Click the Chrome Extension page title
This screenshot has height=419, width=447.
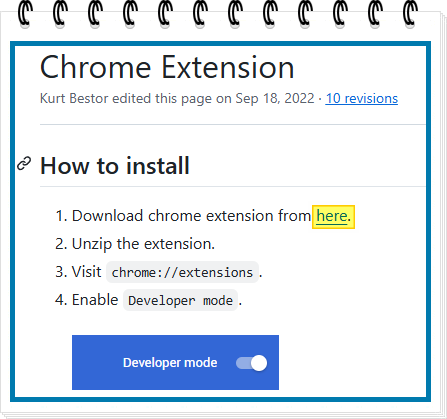(167, 68)
